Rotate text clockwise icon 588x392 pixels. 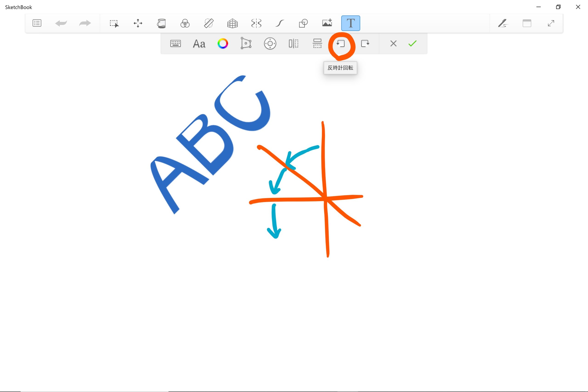pyautogui.click(x=365, y=43)
